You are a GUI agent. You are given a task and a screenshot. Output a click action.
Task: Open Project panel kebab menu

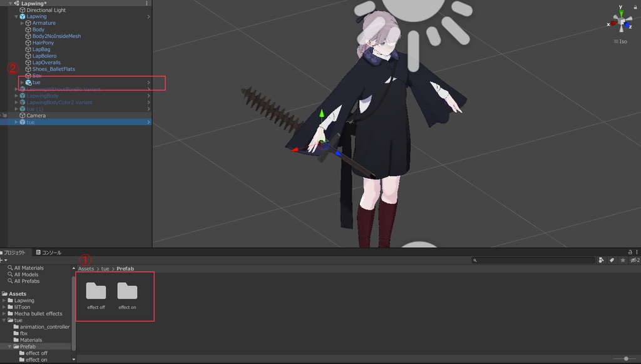tap(637, 252)
